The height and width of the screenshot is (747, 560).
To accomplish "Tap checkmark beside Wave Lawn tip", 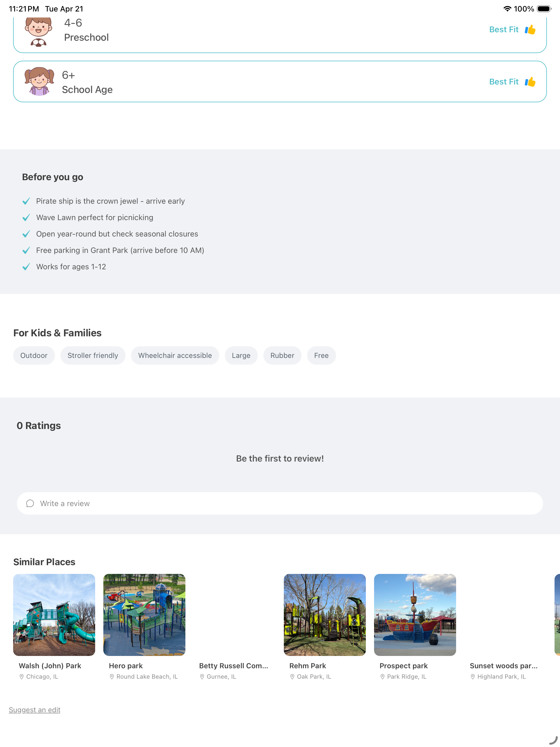I will tap(26, 217).
